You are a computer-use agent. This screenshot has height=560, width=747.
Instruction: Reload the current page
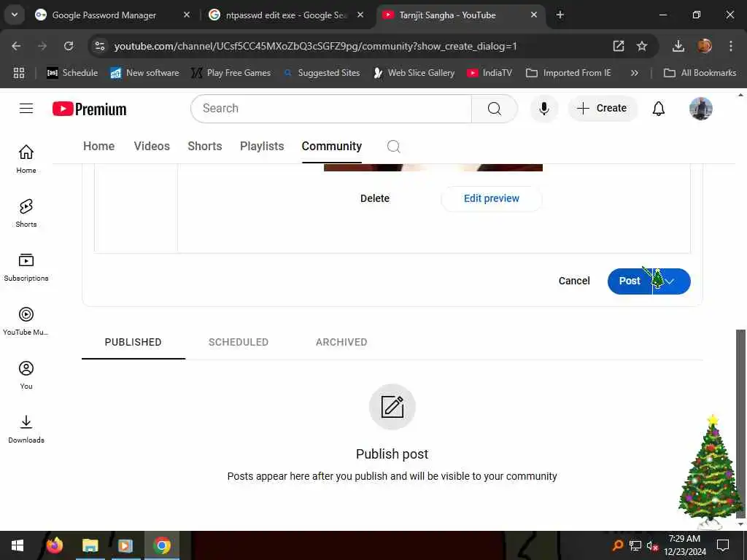69,46
